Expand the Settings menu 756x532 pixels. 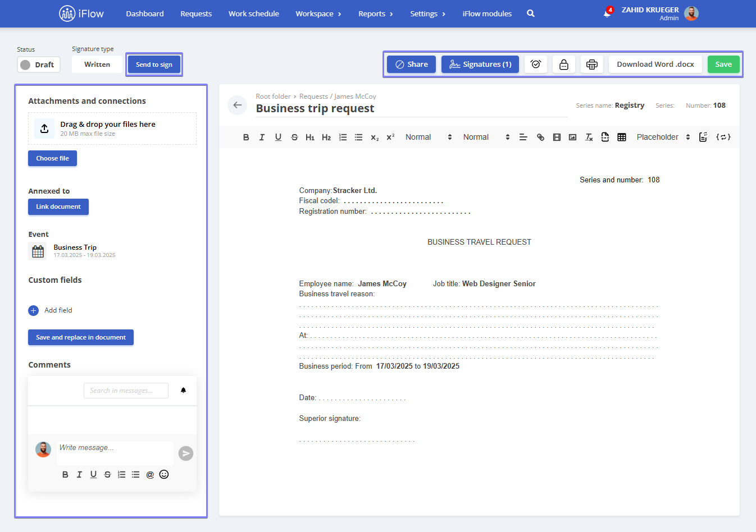tap(428, 13)
